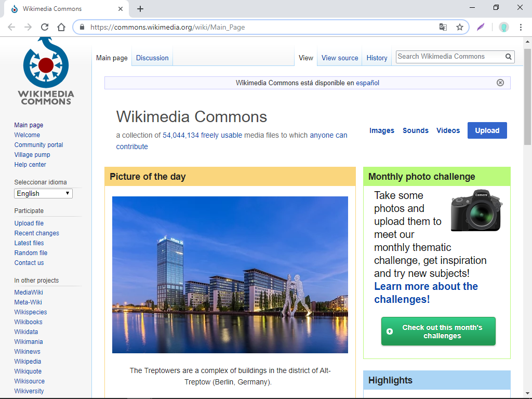Open the Wikiversity link

pos(29,391)
